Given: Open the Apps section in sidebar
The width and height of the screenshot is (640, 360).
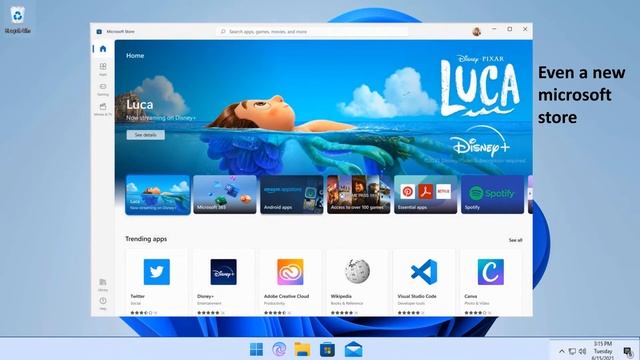Looking at the screenshot, I should click(x=103, y=69).
